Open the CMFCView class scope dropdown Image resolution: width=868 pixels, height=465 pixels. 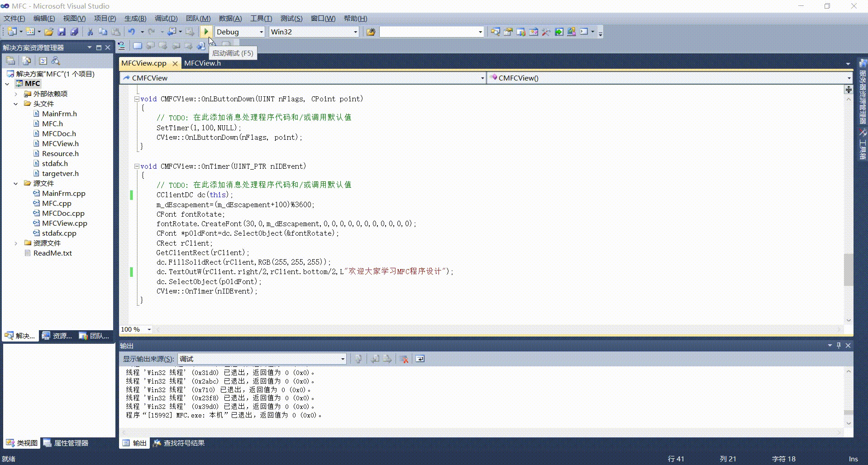click(x=482, y=78)
